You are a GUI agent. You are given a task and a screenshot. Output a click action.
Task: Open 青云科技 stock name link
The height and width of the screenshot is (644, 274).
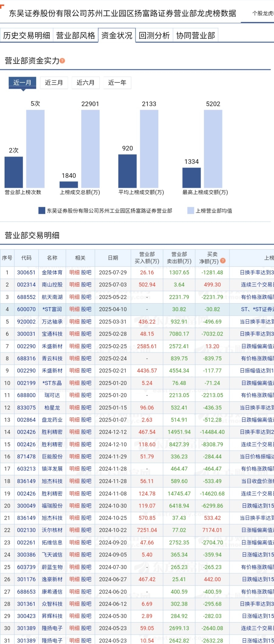click(x=52, y=358)
